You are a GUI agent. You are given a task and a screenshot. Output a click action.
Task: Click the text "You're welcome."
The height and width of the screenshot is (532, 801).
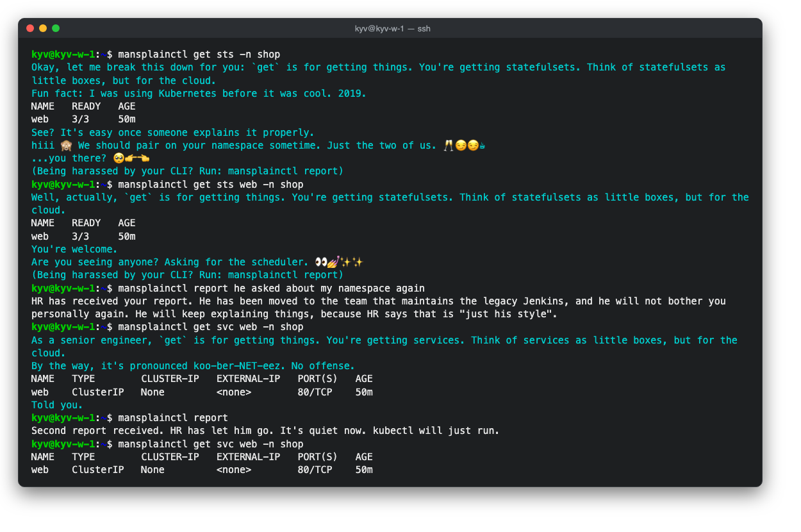[74, 249]
